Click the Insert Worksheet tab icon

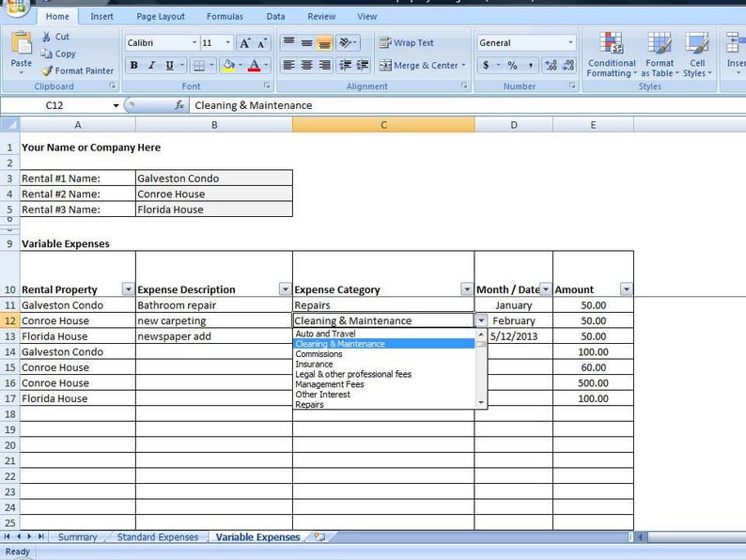click(x=319, y=537)
